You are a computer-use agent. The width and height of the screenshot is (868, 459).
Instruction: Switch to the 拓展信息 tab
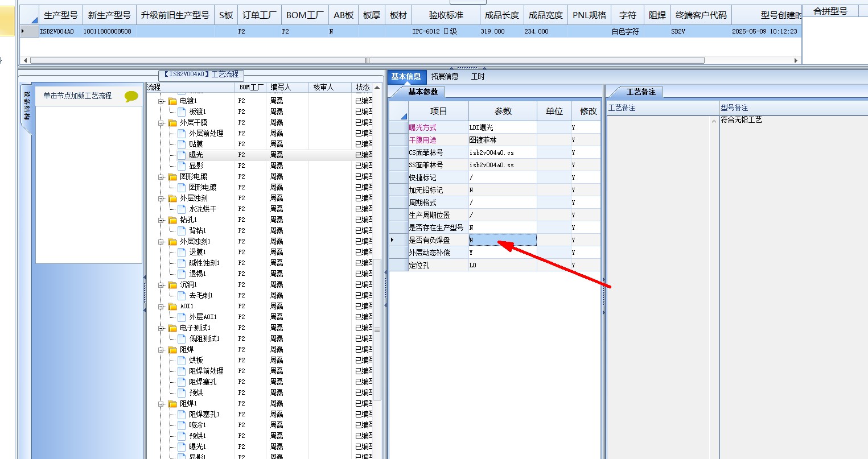click(445, 76)
